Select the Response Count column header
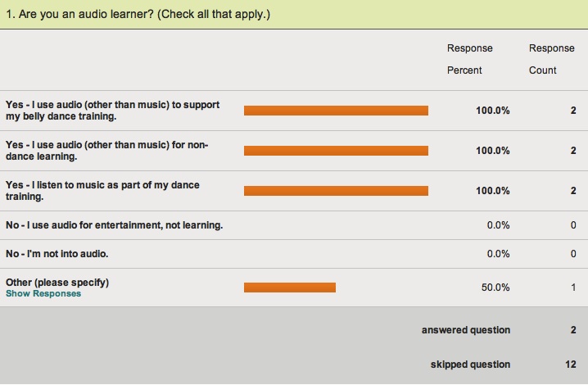The image size is (588, 385). (552, 59)
